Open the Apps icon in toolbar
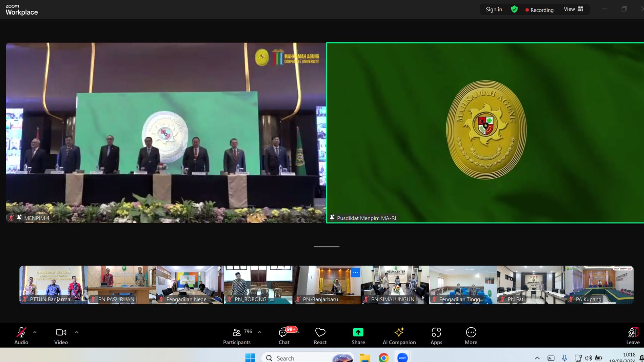The height and width of the screenshot is (362, 644). tap(436, 333)
